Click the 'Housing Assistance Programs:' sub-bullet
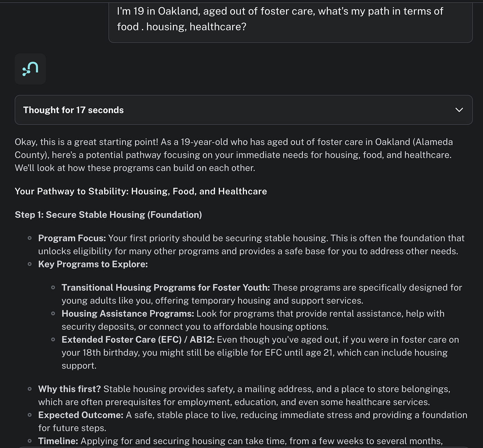This screenshot has width=483, height=448. [x=128, y=314]
